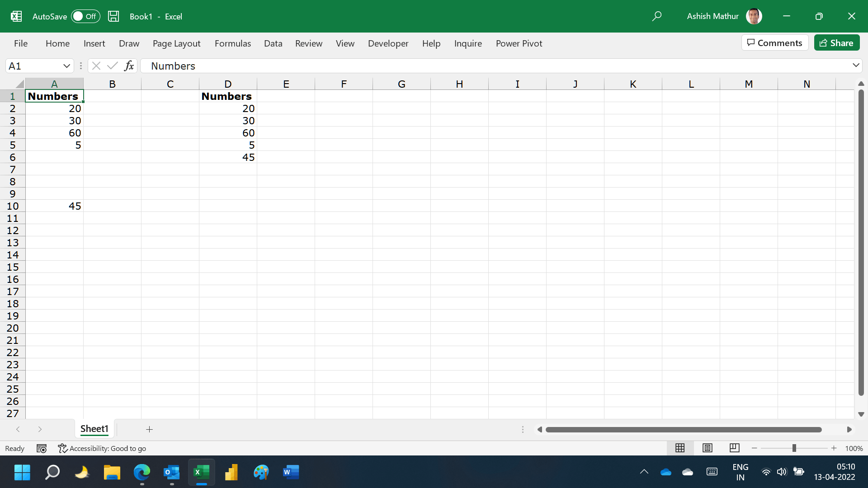The image size is (868, 488).
Task: Click the horizontal scrollbar thumb
Action: [x=684, y=430]
